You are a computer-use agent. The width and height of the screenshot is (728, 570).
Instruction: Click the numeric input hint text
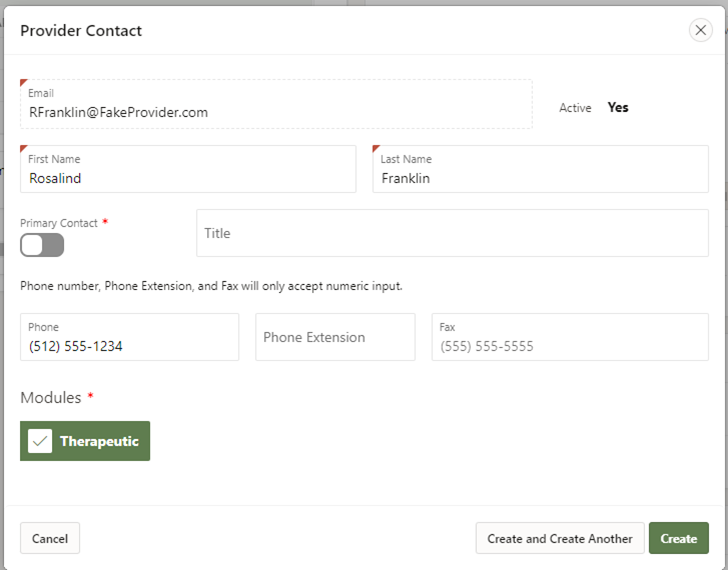coord(211,286)
